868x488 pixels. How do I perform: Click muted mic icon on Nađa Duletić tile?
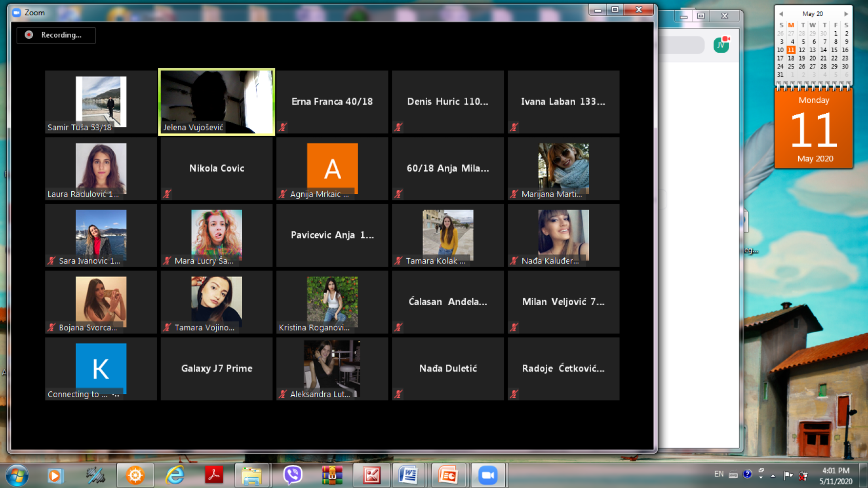tap(399, 394)
